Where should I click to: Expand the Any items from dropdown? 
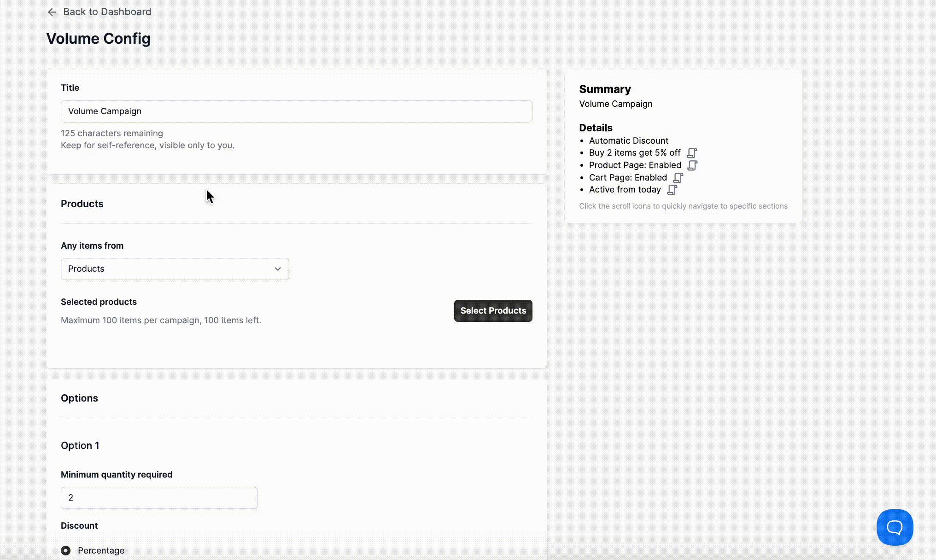(x=175, y=269)
